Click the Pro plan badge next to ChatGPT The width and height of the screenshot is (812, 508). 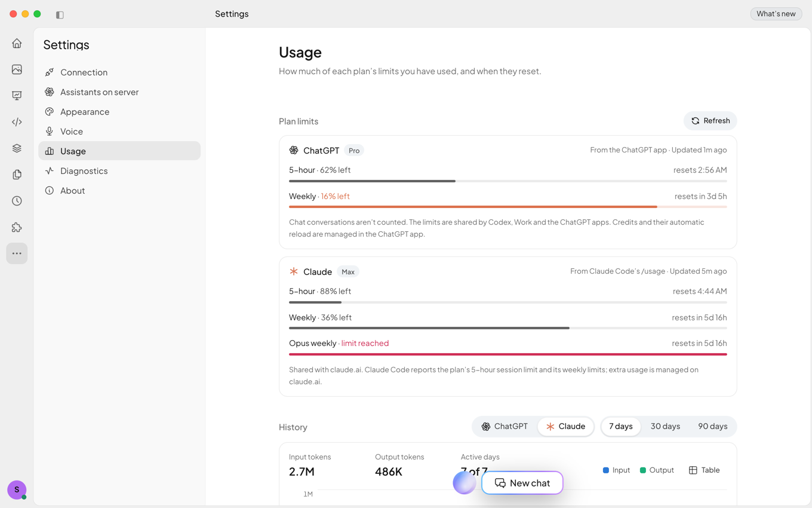tap(354, 151)
